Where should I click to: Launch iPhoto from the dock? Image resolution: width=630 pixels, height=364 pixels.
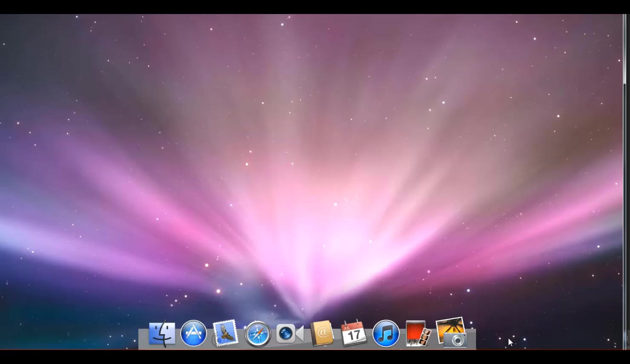pyautogui.click(x=451, y=332)
